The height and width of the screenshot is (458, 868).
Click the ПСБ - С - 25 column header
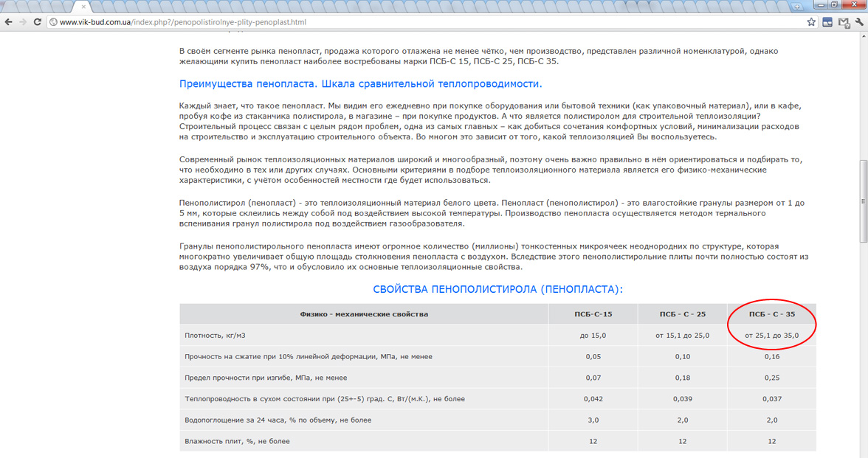tap(683, 313)
